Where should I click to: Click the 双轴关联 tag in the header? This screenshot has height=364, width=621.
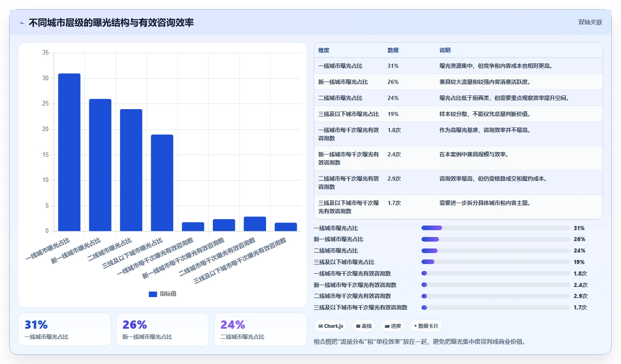point(590,22)
